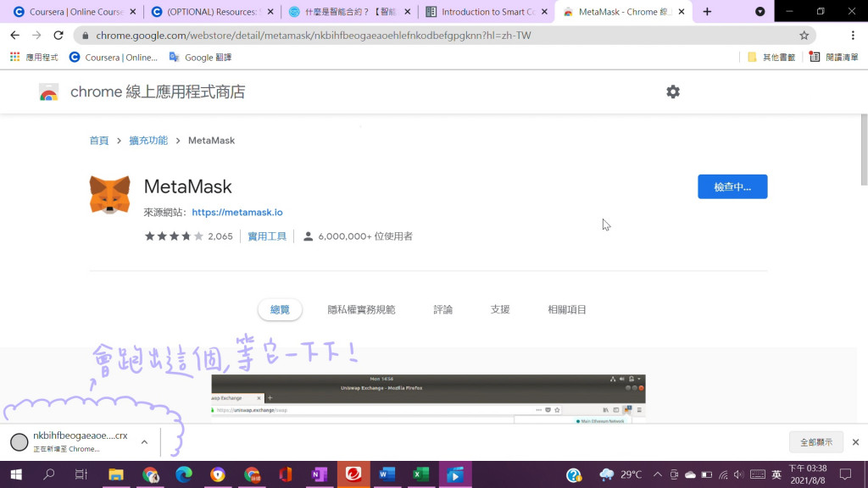This screenshot has width=868, height=488.
Task: Click the Chrome Web Store rainbow logo
Action: point(48,92)
